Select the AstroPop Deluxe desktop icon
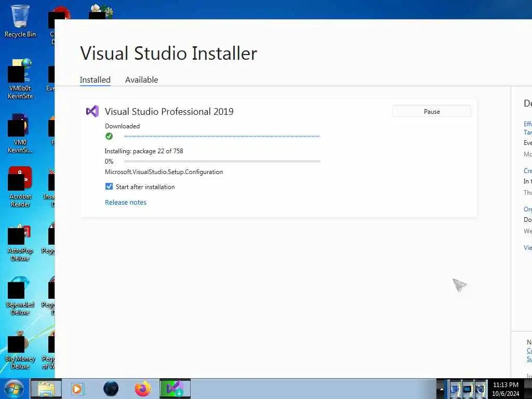532x399 pixels. click(x=20, y=242)
